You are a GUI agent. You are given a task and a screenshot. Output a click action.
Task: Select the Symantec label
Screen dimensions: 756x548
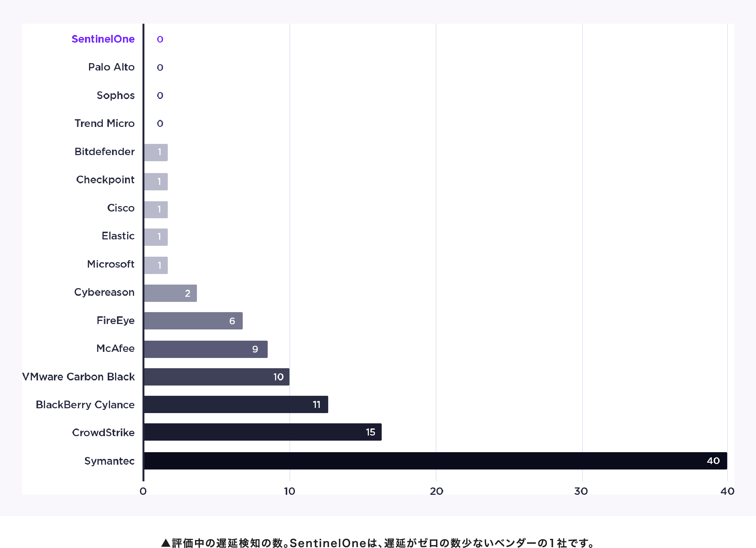(x=110, y=461)
